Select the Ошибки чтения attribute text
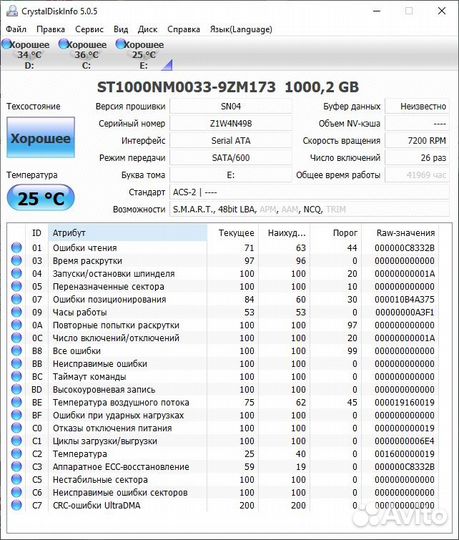The height and width of the screenshot is (540, 459). tap(85, 248)
